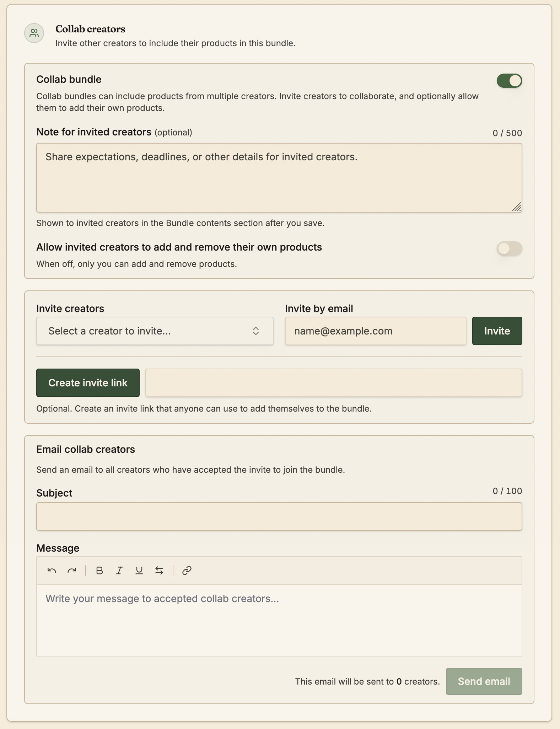Image resolution: width=560 pixels, height=729 pixels.
Task: Click the Create invite link button
Action: (x=88, y=383)
